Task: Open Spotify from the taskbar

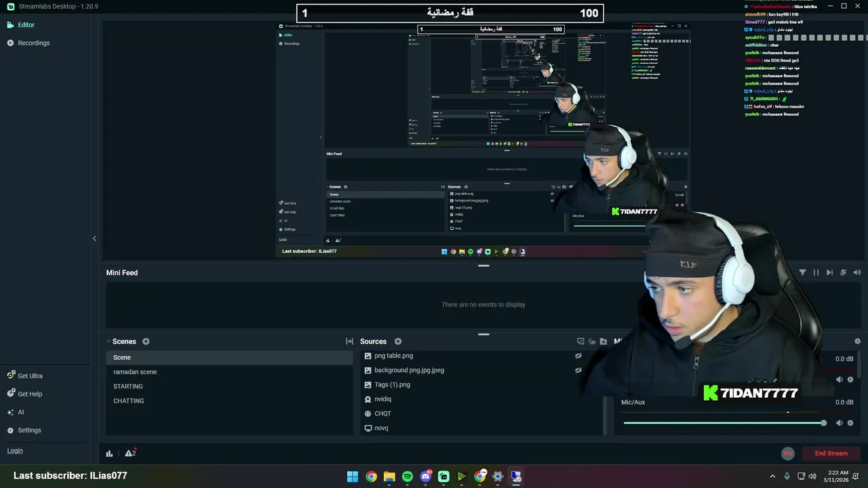Action: [x=408, y=476]
